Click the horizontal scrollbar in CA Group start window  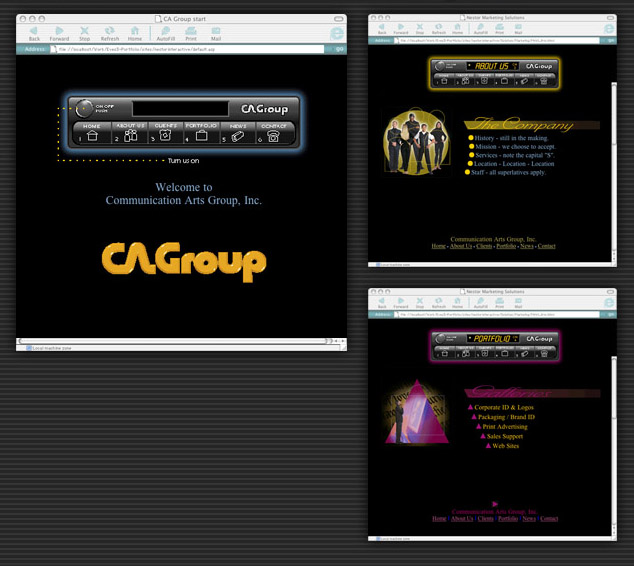pos(174,341)
